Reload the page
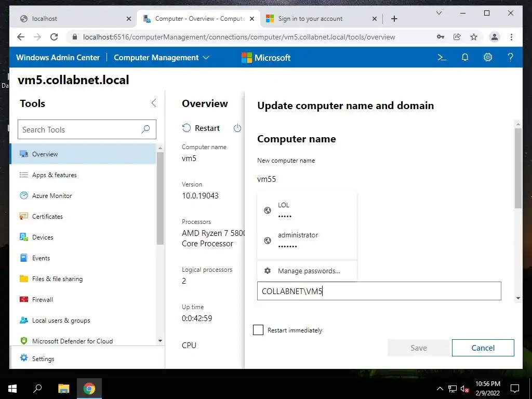This screenshot has width=532, height=399. click(x=54, y=37)
